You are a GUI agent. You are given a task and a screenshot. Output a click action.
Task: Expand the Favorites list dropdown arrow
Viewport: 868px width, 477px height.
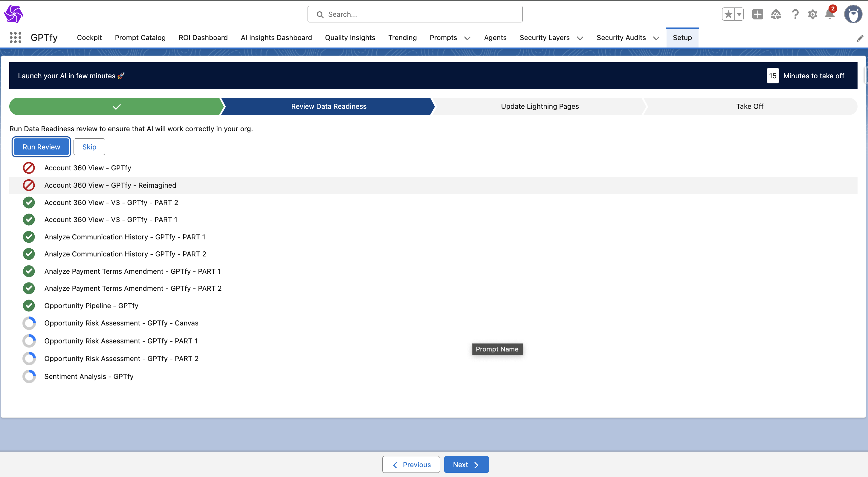pos(739,14)
